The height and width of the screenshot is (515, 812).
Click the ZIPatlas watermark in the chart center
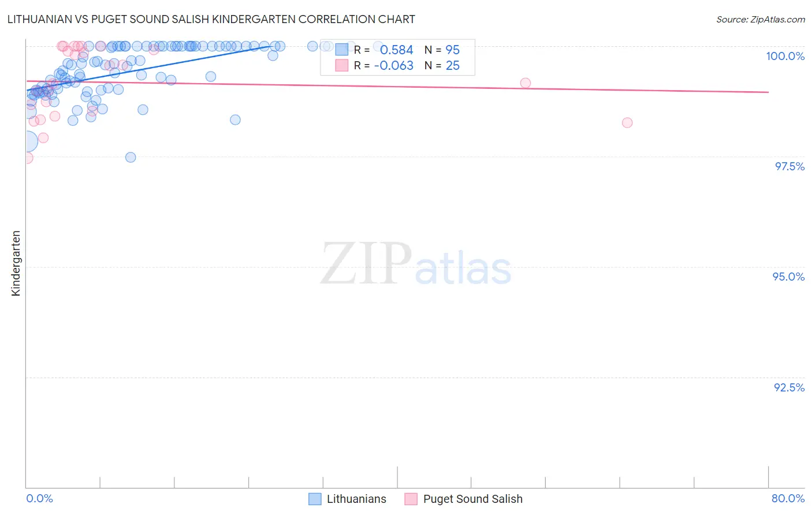click(x=416, y=264)
